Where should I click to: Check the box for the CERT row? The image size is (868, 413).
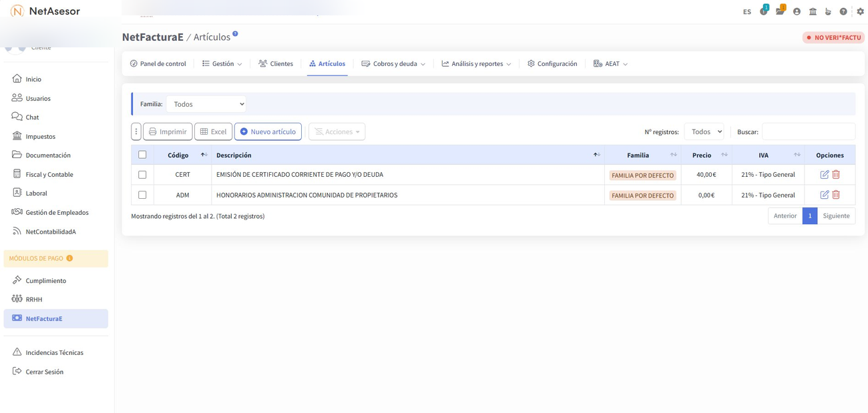142,175
